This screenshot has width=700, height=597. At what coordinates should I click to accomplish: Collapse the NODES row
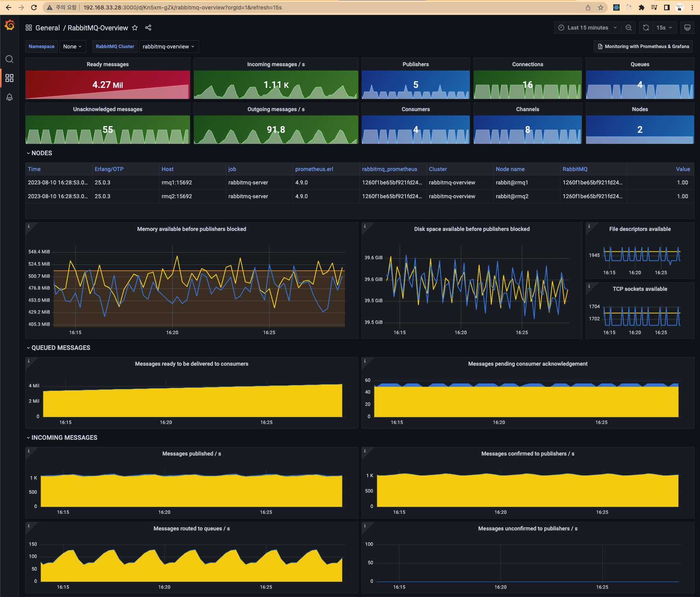coord(39,153)
